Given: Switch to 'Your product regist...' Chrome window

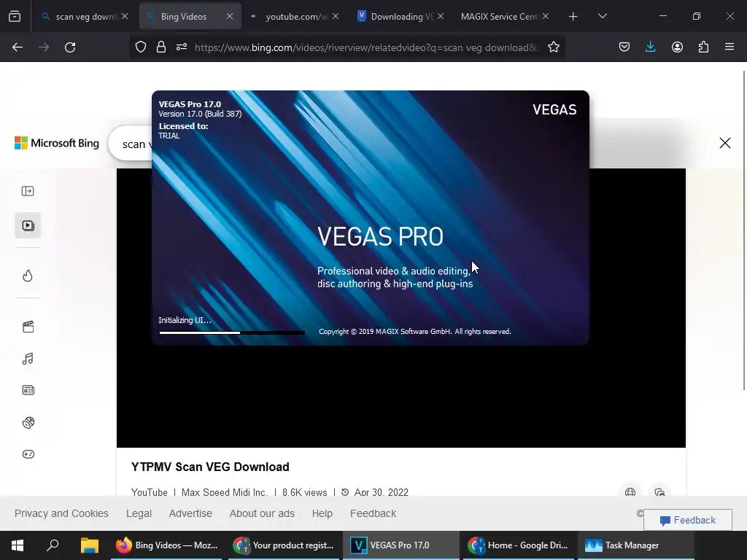Looking at the screenshot, I should (284, 545).
